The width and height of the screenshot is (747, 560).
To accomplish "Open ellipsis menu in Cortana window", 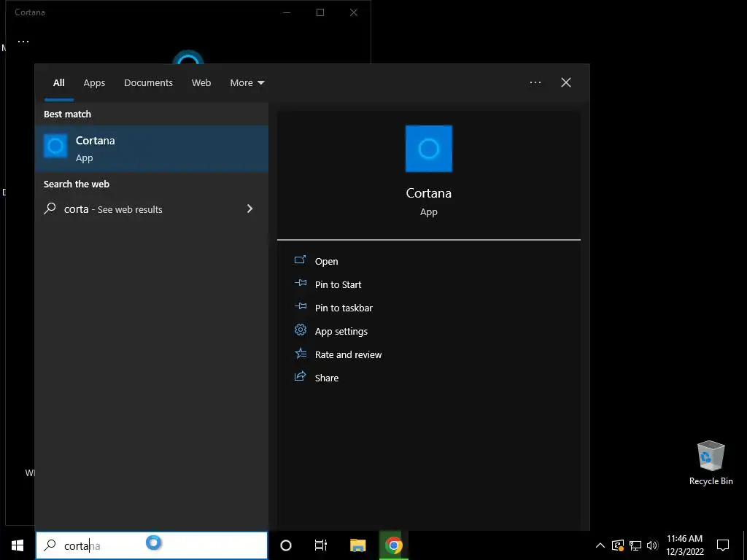I will [23, 42].
